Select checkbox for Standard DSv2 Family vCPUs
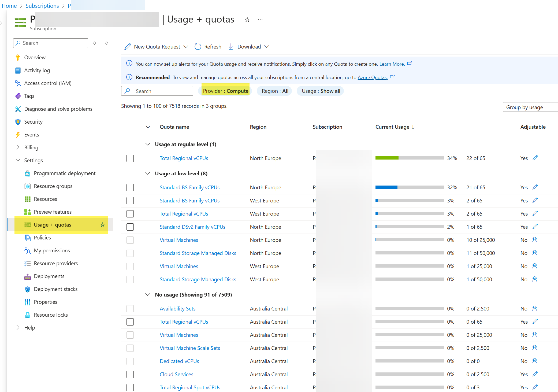558x392 pixels. pos(130,227)
